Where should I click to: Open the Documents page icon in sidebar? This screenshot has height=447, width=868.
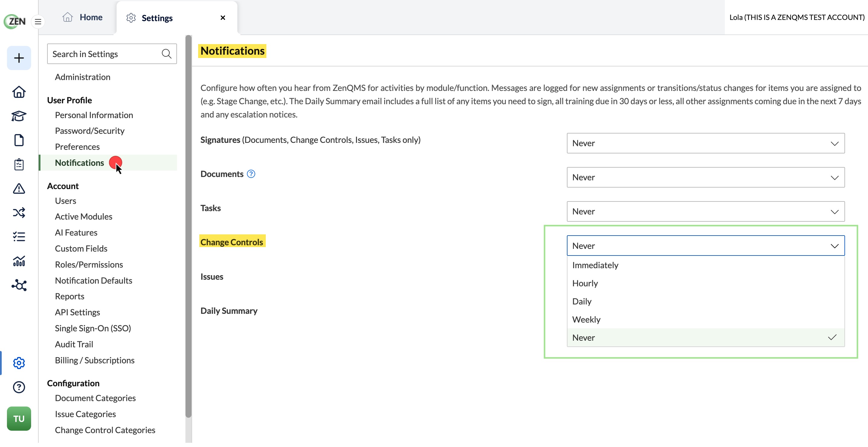(19, 140)
